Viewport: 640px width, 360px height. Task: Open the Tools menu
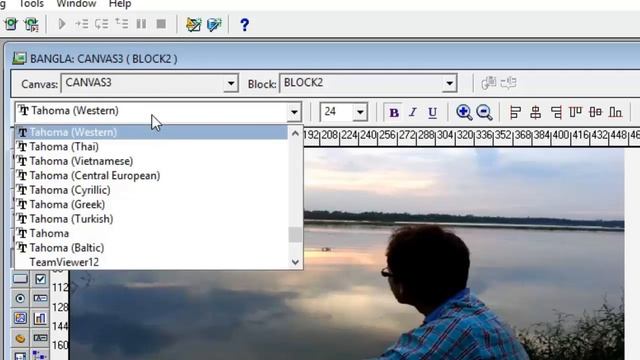[x=31, y=4]
